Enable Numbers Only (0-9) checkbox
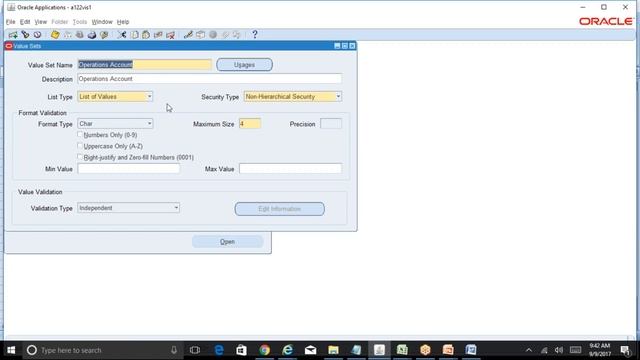Image resolution: width=640 pixels, height=360 pixels. click(80, 134)
